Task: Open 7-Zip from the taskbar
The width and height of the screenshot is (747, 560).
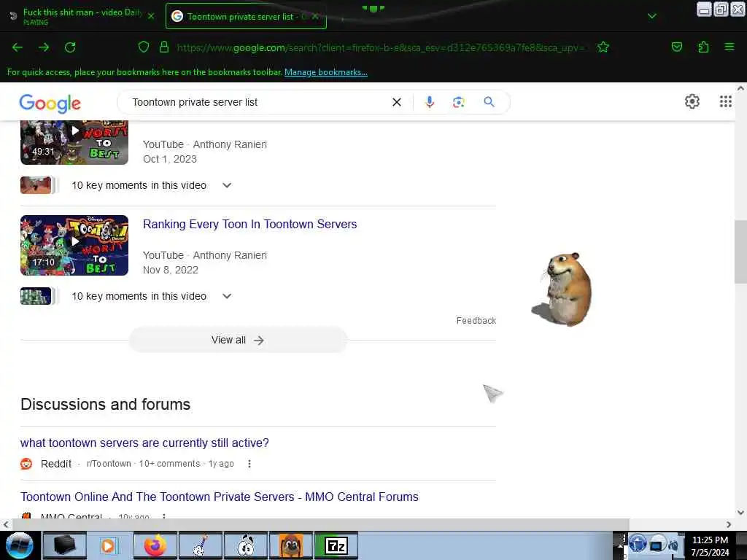Action: [x=336, y=545]
